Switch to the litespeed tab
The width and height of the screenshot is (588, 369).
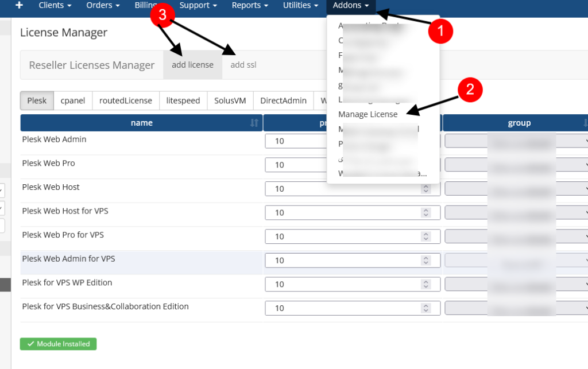pos(183,101)
